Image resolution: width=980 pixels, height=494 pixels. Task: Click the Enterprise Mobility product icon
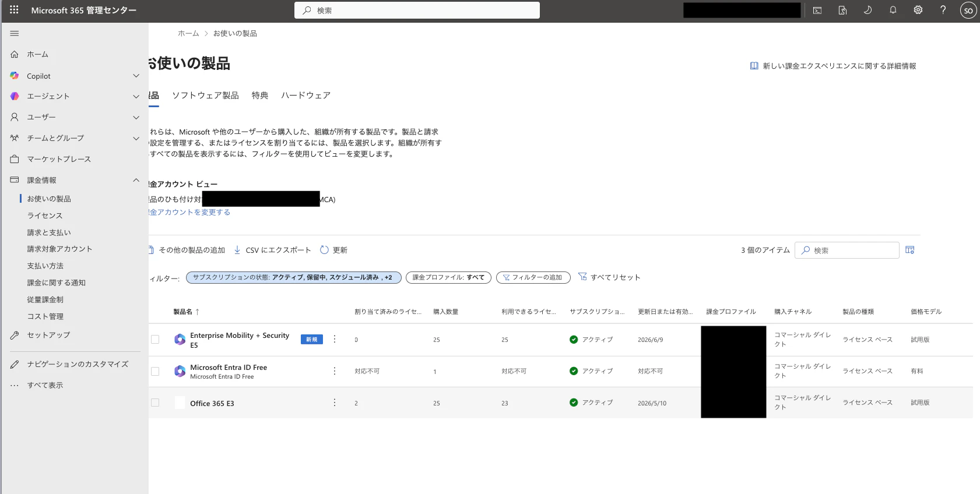180,339
